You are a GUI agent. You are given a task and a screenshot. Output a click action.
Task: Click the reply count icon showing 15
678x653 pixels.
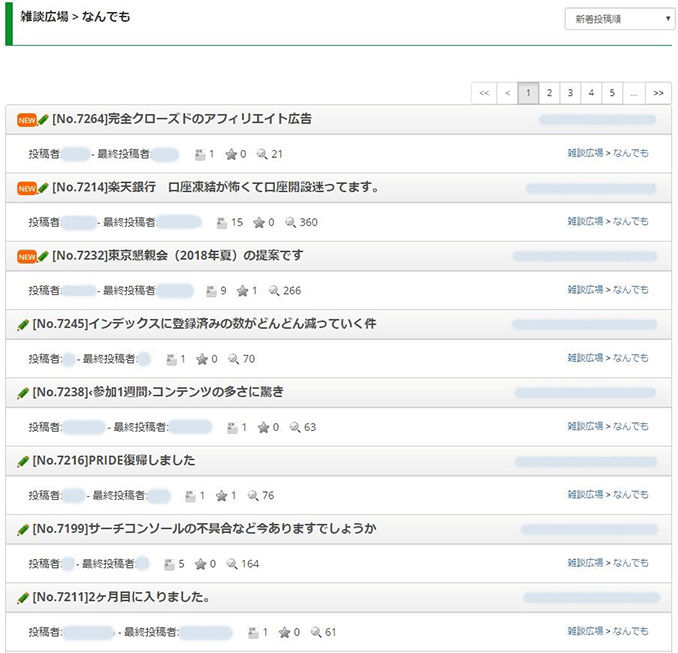(210, 222)
